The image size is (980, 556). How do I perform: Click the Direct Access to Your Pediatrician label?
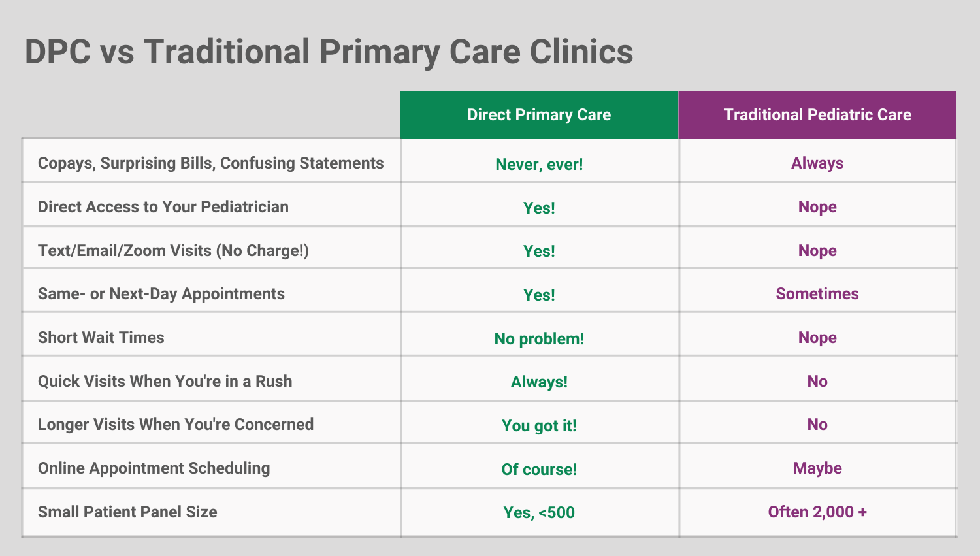(163, 207)
